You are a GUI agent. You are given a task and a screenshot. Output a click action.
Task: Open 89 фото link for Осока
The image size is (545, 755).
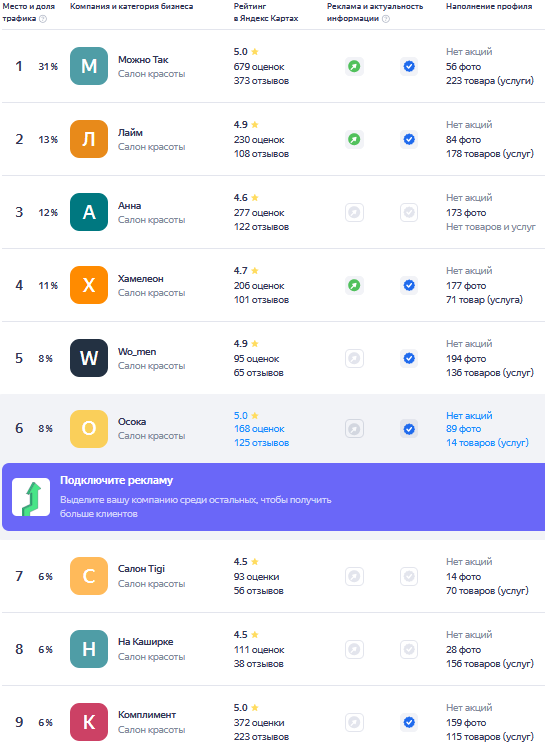[463, 429]
